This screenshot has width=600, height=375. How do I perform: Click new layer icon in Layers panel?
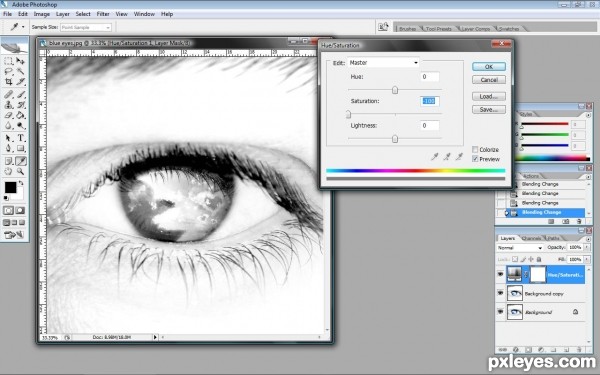567,349
